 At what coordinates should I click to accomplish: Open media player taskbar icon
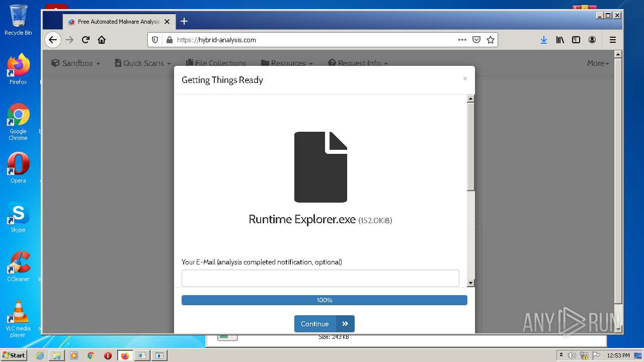click(x=74, y=355)
